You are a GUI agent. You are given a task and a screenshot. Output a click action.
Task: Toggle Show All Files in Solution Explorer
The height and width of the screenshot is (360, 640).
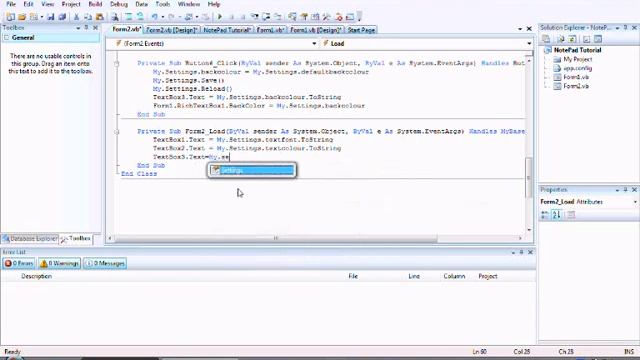(x=561, y=39)
